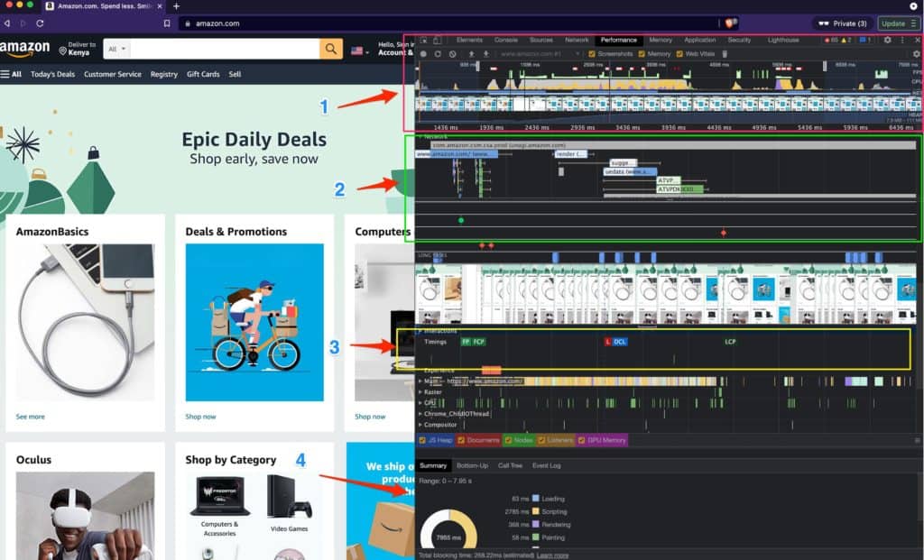Expand the Chrome_ChildIOThread track
This screenshot has width=924, height=560.
point(420,413)
